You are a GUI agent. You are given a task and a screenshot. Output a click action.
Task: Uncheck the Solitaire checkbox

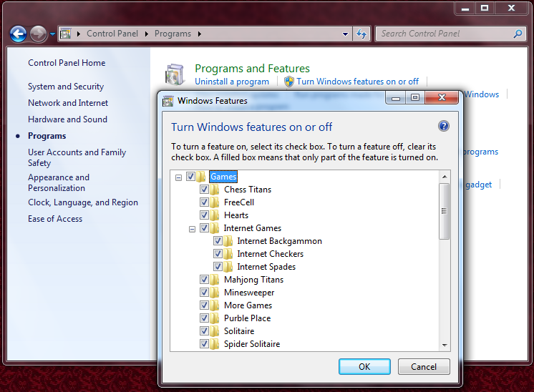[x=204, y=330]
